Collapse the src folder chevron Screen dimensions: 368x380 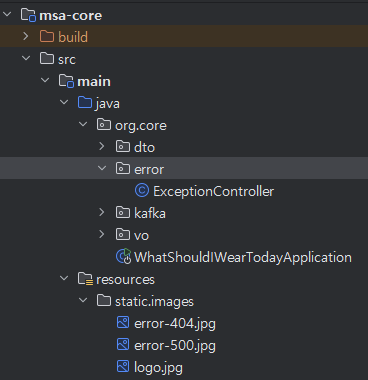[26, 58]
